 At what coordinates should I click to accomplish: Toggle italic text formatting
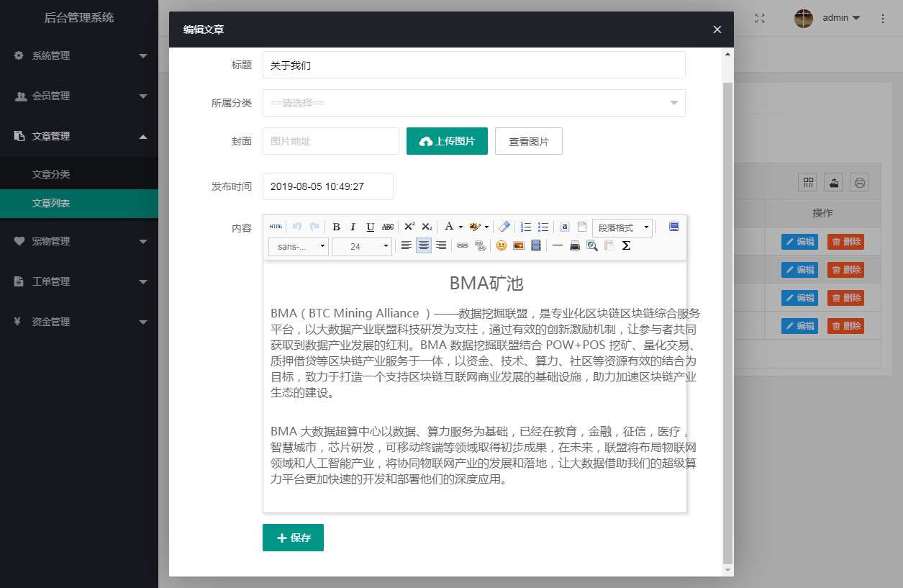point(353,227)
